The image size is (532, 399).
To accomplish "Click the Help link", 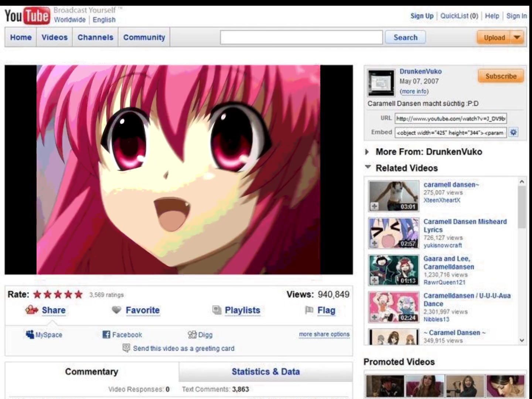I will 492,16.
